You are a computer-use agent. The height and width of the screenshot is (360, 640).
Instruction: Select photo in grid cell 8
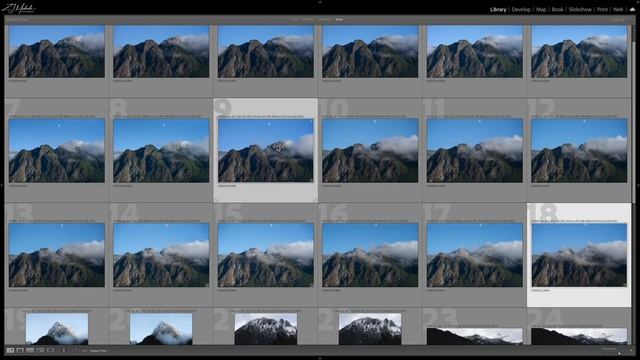point(161,151)
